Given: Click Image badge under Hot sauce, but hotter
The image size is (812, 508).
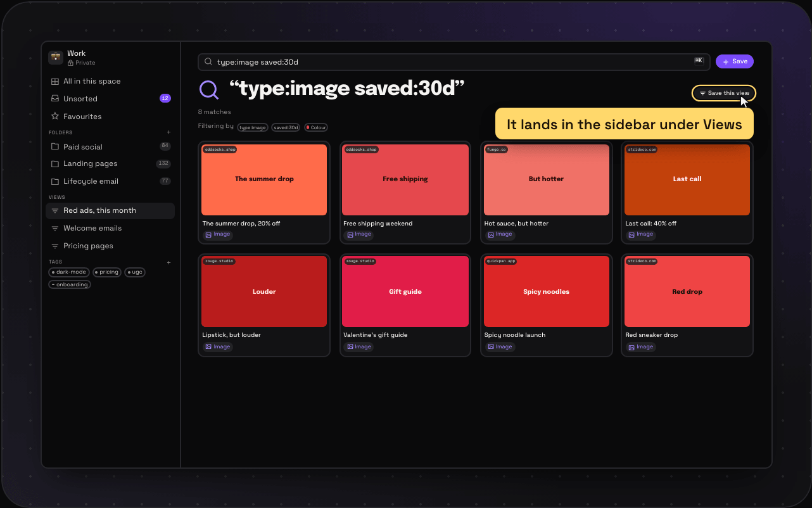Looking at the screenshot, I should (500, 234).
